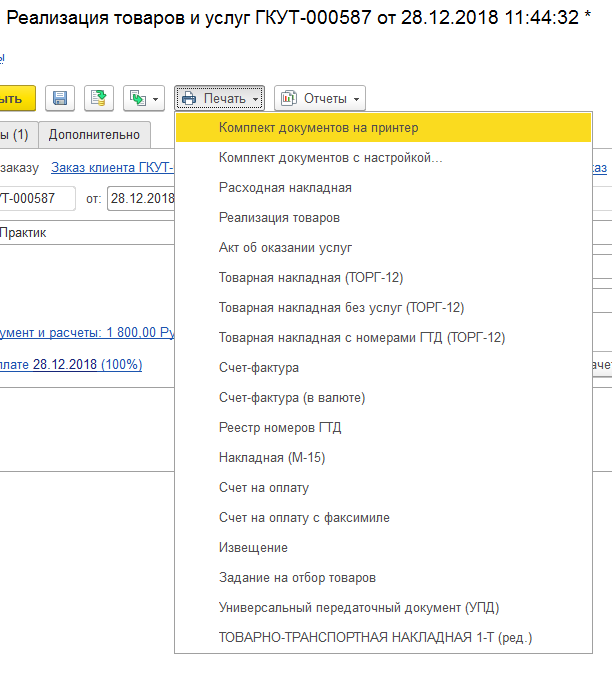Select Счет-фактура (в валюте)
This screenshot has width=612, height=698.
tap(383, 398)
